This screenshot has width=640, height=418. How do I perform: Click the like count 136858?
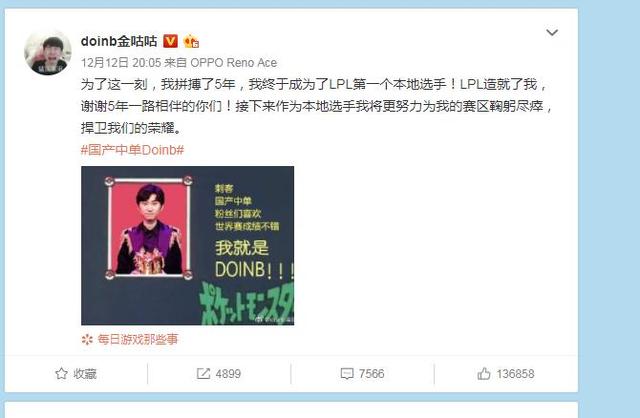click(x=516, y=374)
